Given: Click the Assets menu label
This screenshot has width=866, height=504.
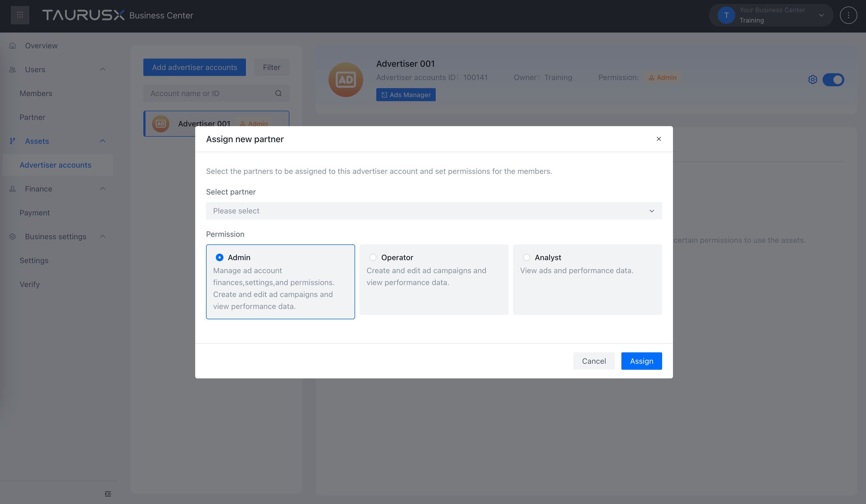Looking at the screenshot, I should pos(37,141).
